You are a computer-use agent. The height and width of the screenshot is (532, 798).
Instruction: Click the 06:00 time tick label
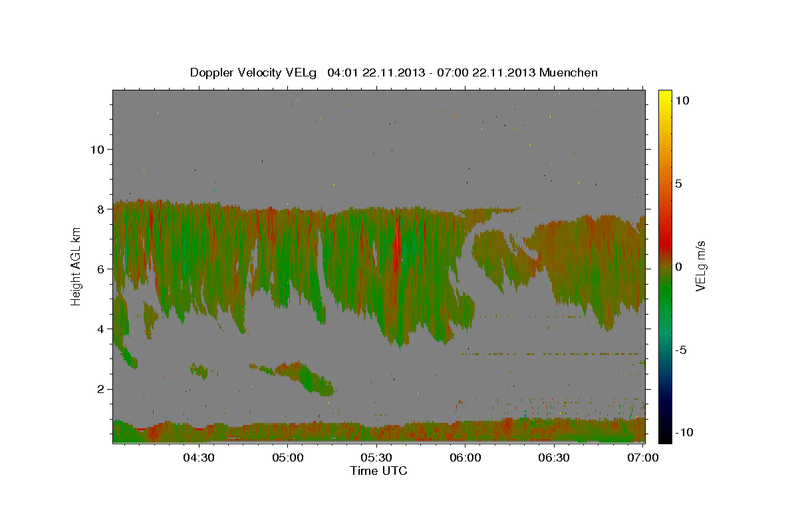coord(465,458)
